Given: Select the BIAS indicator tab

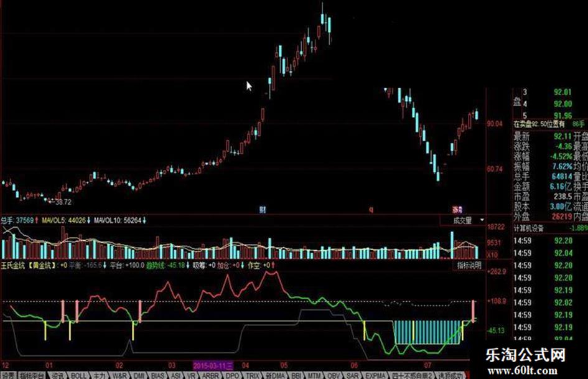Looking at the screenshot, I should [x=158, y=375].
